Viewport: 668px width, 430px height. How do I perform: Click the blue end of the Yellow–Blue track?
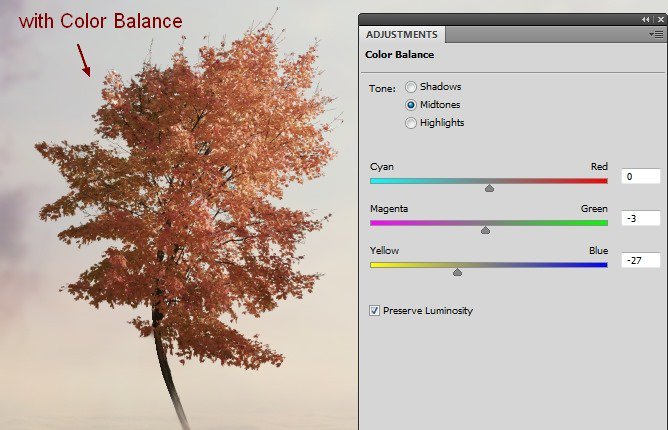[x=602, y=265]
